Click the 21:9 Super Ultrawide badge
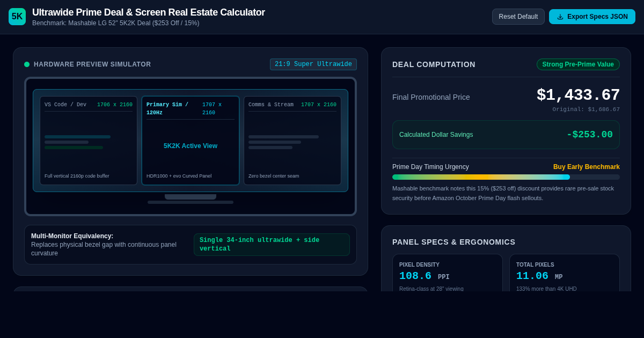This screenshot has height=338, width=644. [313, 64]
